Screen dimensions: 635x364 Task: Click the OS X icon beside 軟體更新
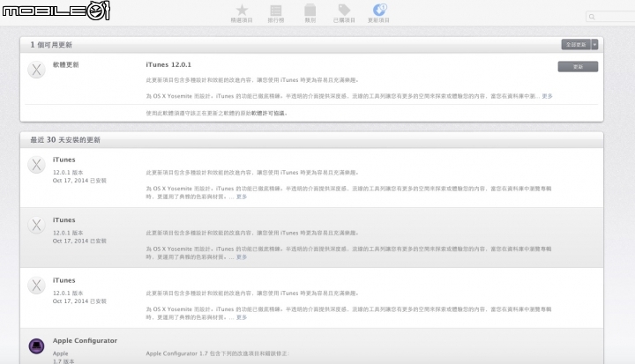point(36,70)
